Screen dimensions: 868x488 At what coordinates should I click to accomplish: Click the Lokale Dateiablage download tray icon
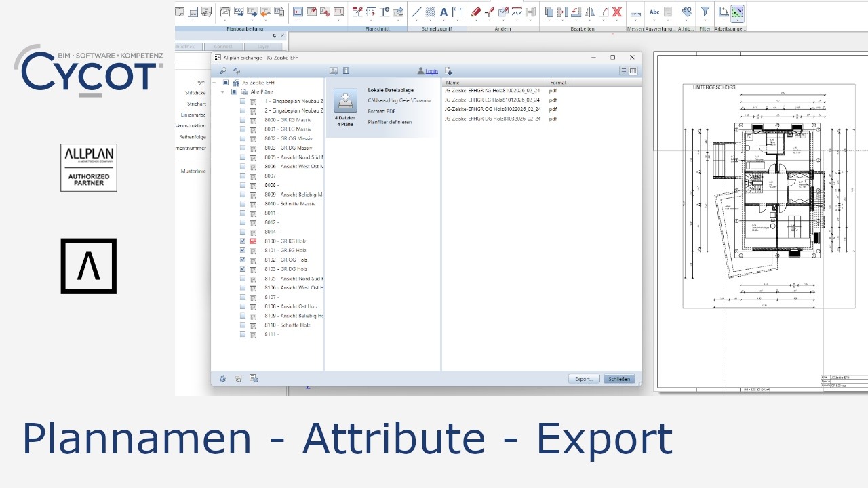click(x=345, y=100)
